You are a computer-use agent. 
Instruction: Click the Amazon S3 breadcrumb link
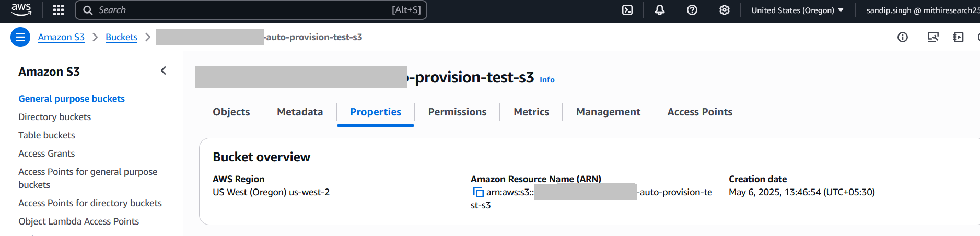point(61,37)
